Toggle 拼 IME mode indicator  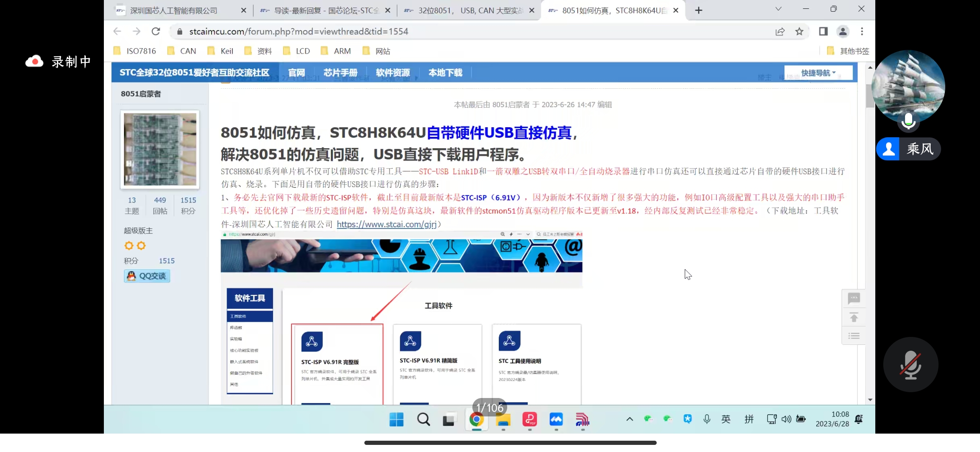tap(749, 419)
